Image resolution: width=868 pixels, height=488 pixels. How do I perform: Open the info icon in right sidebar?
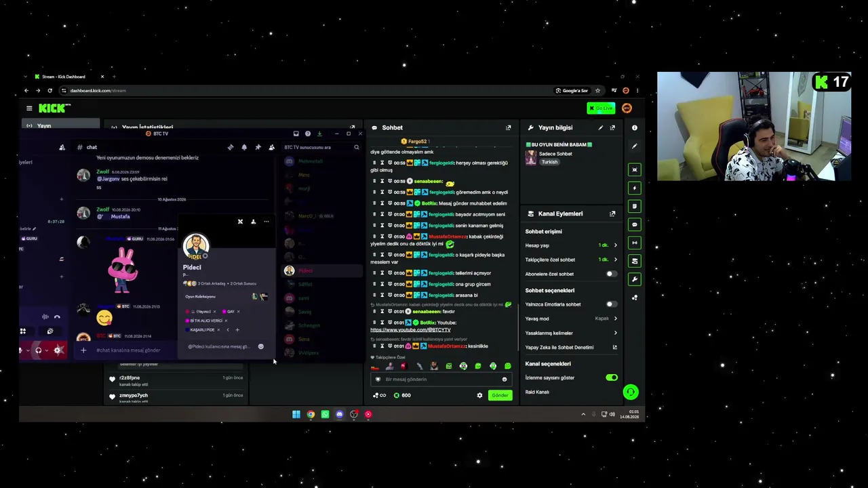[635, 127]
